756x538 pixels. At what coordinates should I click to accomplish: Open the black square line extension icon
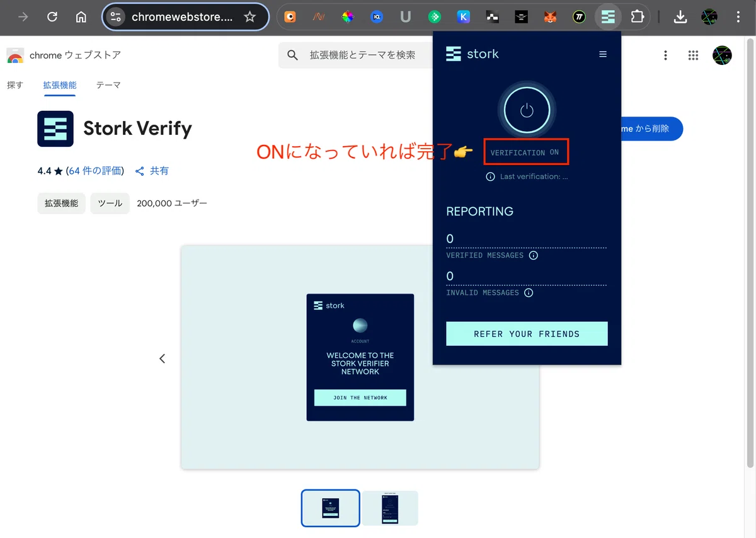coord(521,17)
